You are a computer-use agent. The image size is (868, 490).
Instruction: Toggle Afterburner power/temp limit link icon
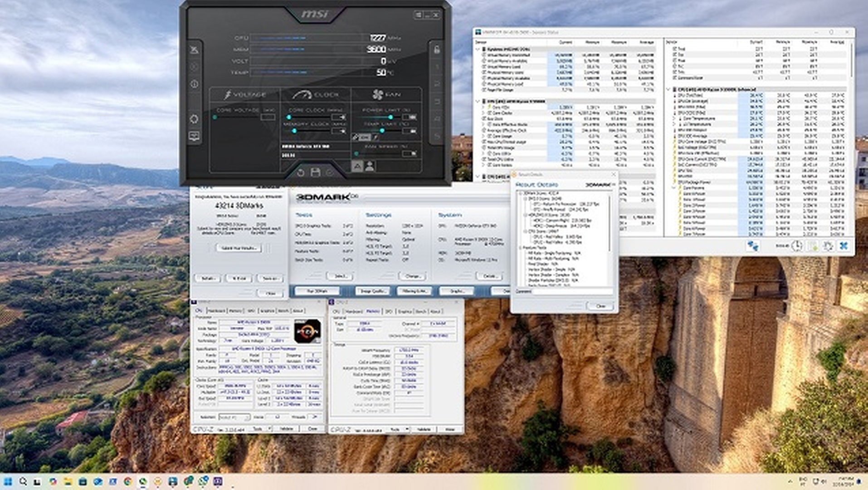click(356, 137)
